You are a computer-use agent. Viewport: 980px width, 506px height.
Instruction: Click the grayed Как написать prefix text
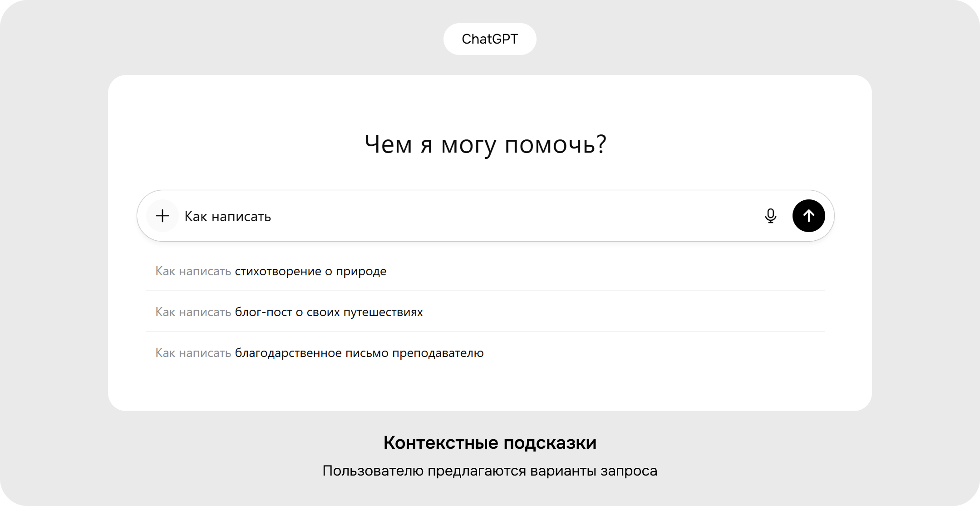(x=193, y=271)
